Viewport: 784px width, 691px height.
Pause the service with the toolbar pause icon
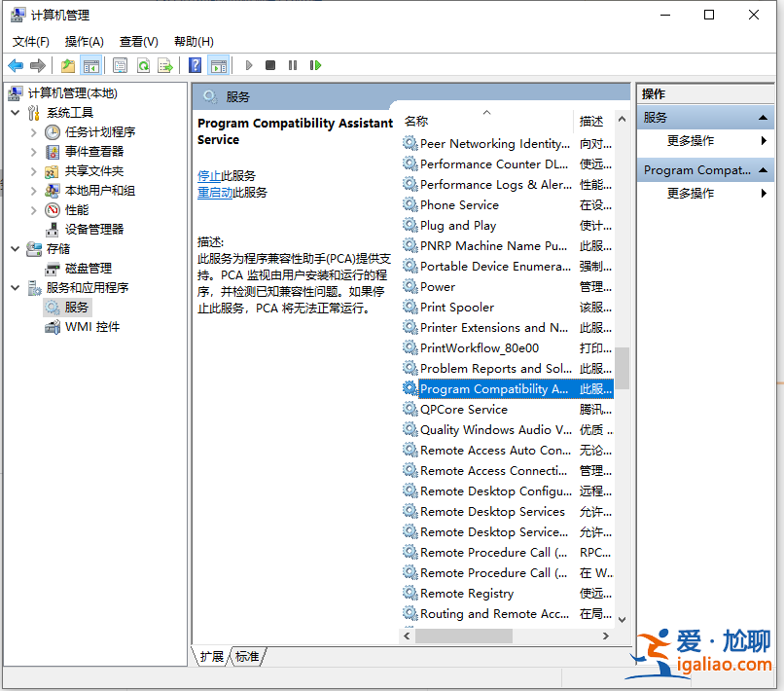pos(292,65)
